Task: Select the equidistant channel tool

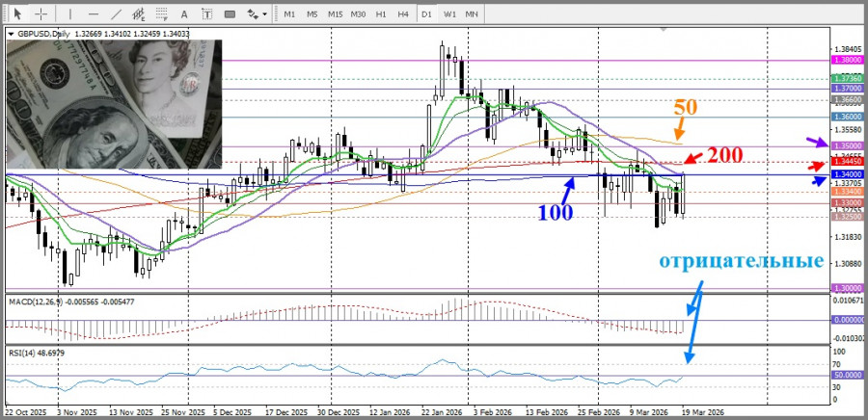Action: point(141,14)
